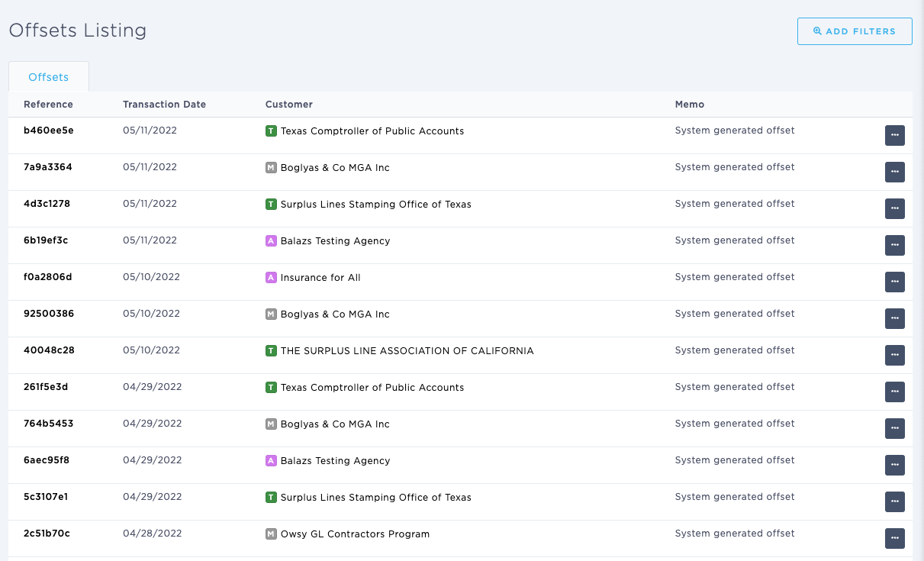Click the green T badge next to Texas Comptroller
Image resolution: width=924 pixels, height=561 pixels.
click(270, 131)
